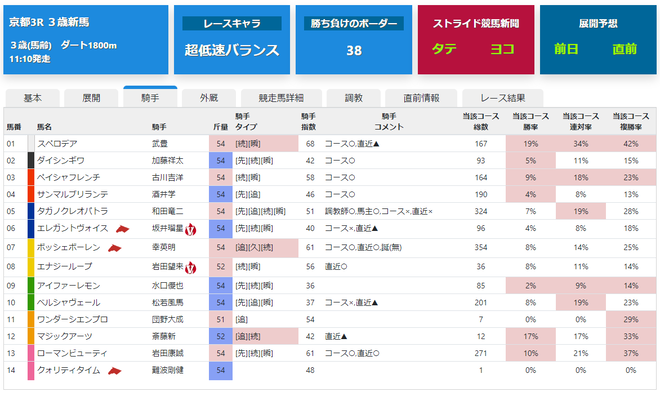Screen dimensions: 660x396
Task: Click the タテ link in ストライド競馬新聞
Action: click(x=444, y=49)
